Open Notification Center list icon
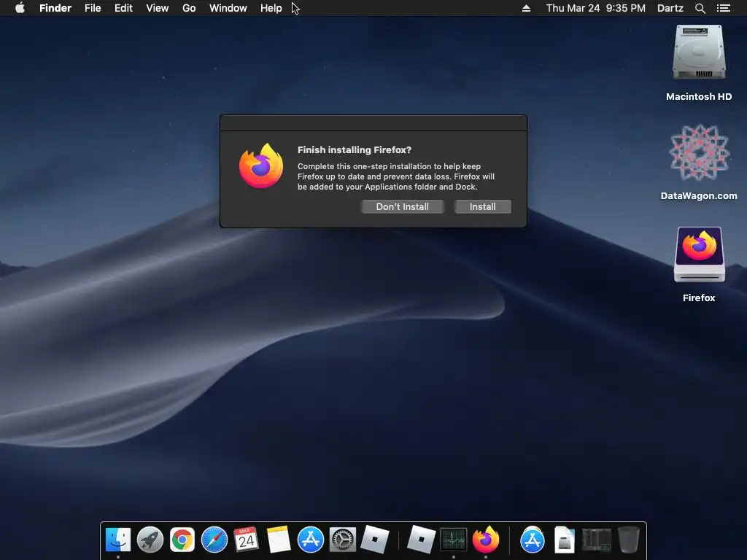Viewport: 747px width, 560px height. pyautogui.click(x=724, y=8)
